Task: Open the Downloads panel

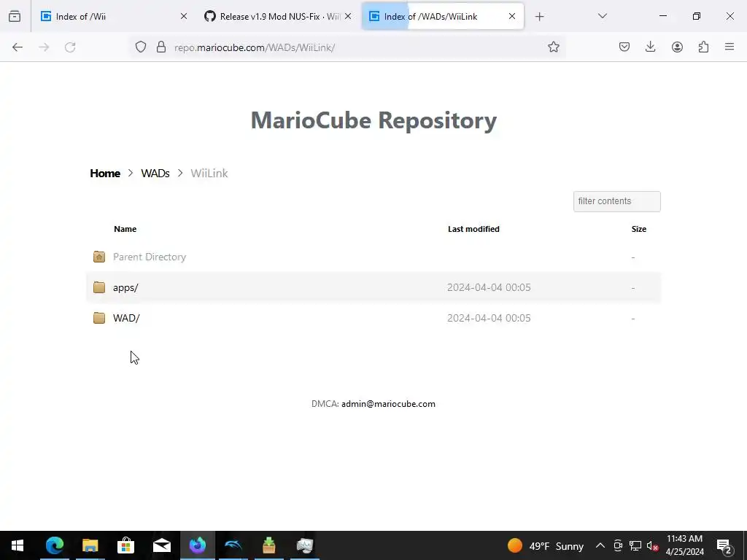Action: point(650,47)
